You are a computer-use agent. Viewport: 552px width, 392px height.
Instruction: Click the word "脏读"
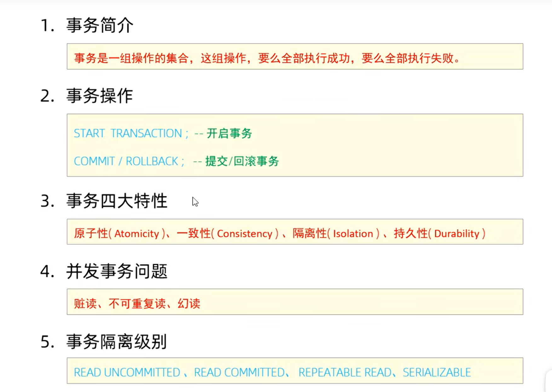(85, 303)
